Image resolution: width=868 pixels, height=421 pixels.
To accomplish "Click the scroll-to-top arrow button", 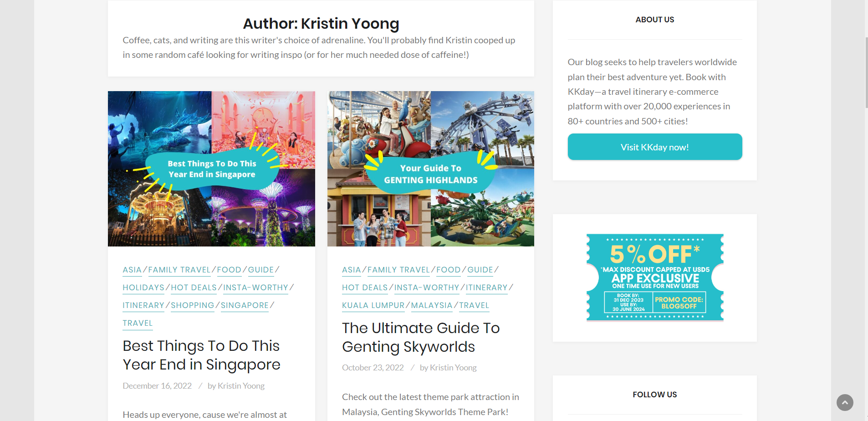I will [x=844, y=402].
